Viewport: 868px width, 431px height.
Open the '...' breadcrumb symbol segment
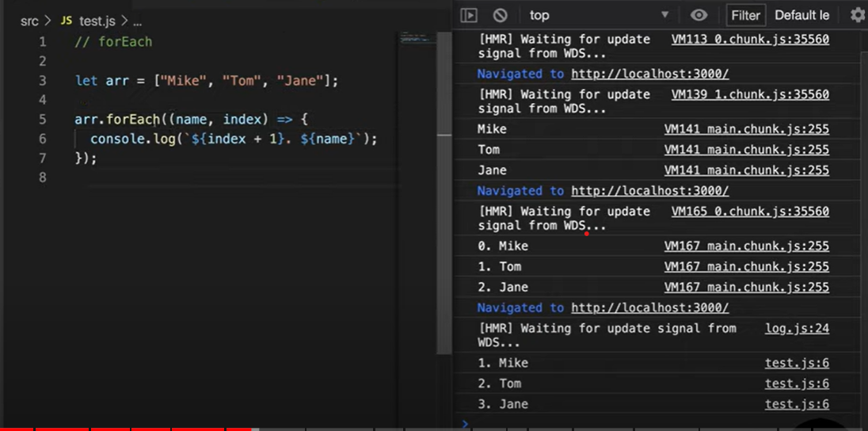137,22
